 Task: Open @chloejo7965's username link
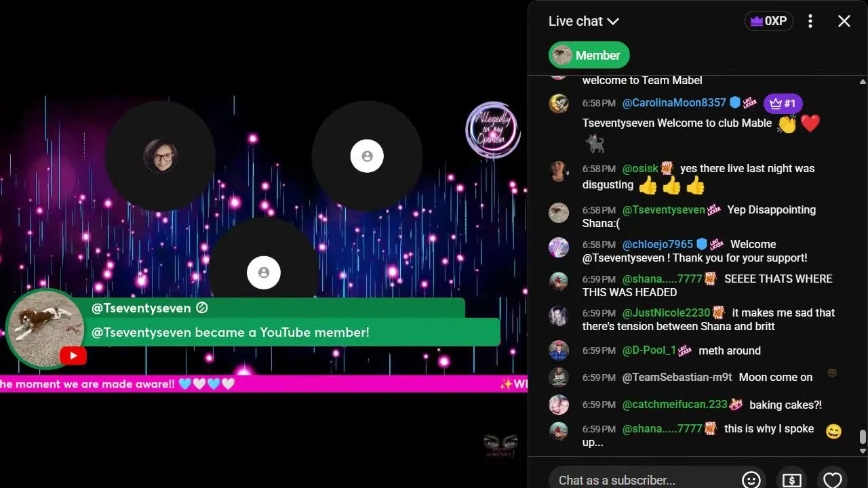658,244
